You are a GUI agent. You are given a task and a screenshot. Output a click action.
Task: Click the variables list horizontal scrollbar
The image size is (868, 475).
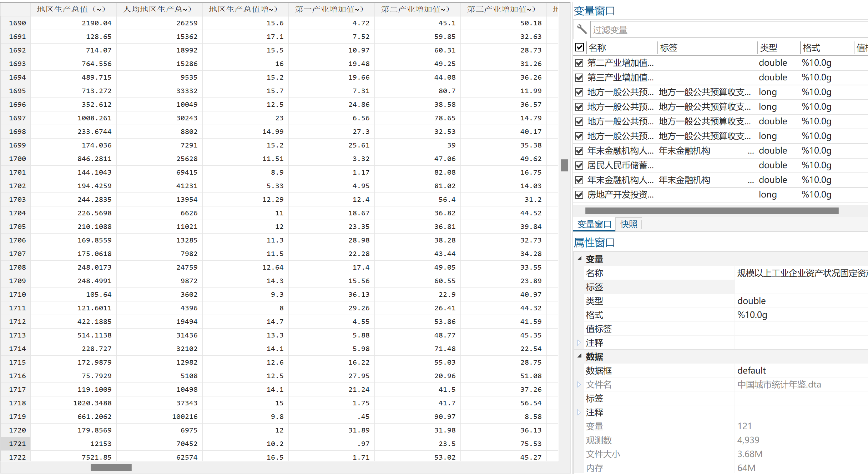(x=712, y=211)
